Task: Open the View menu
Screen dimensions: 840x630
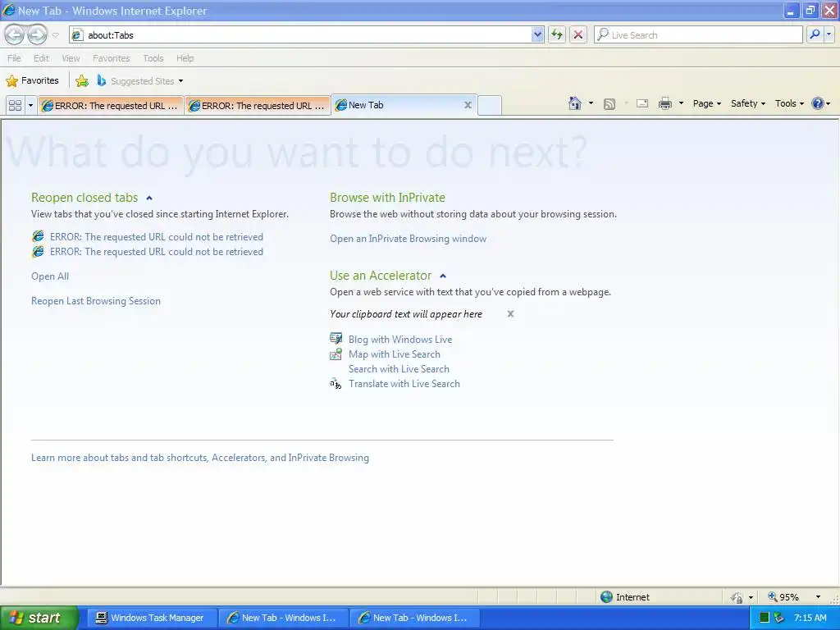Action: click(x=71, y=58)
